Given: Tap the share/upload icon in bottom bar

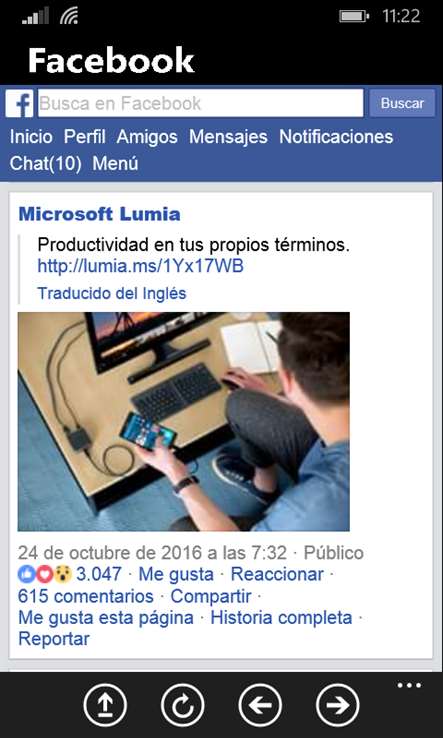Looking at the screenshot, I should click(105, 705).
